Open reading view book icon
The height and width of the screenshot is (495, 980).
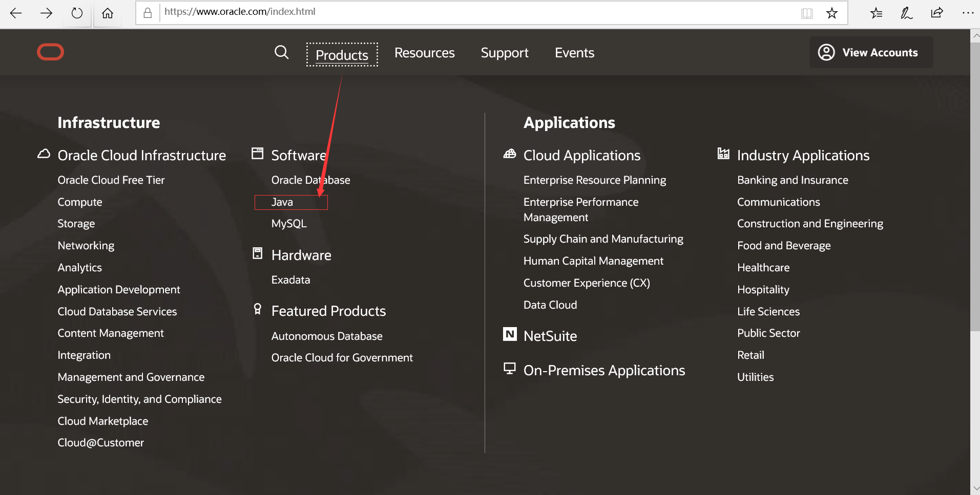click(807, 13)
